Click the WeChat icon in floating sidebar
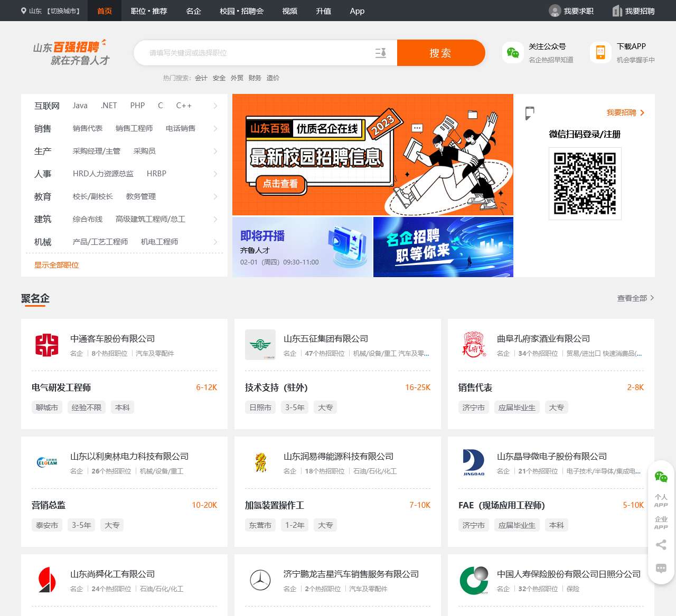This screenshot has width=676, height=616. coord(661,477)
